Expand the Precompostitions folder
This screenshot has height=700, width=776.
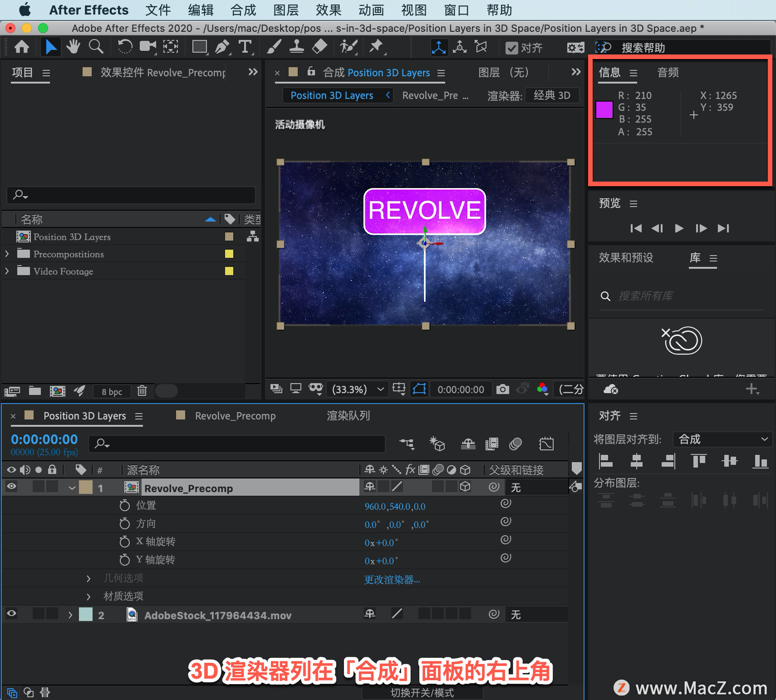[x=7, y=254]
